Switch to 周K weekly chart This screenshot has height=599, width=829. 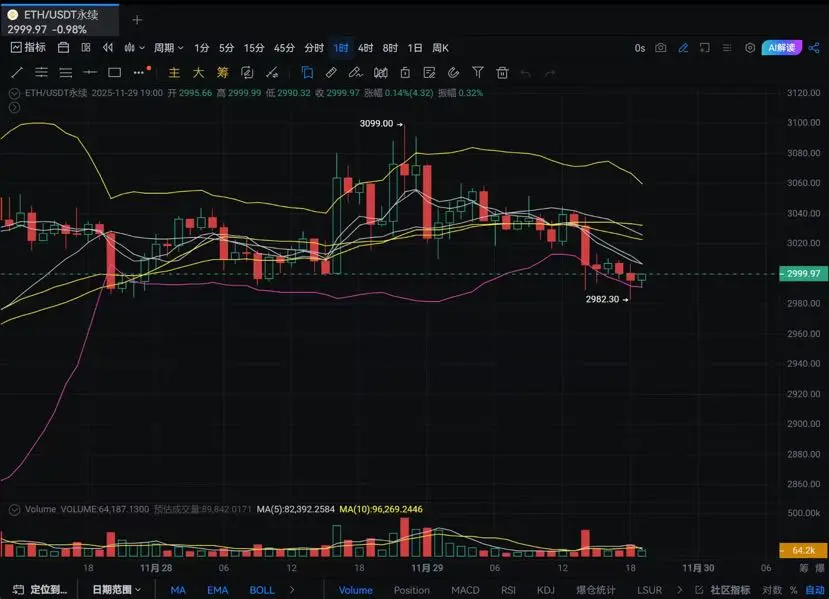(440, 48)
